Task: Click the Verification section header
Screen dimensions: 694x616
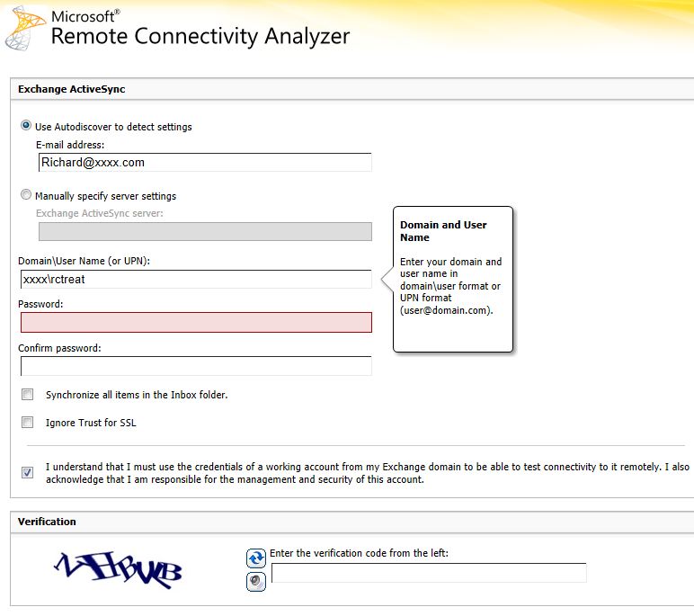Action: point(47,522)
